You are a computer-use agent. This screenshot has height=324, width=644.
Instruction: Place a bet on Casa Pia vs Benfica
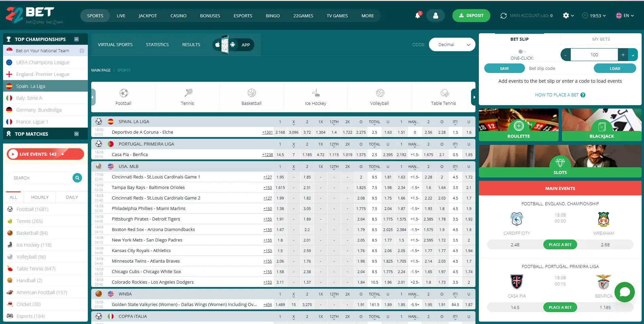coord(560,307)
